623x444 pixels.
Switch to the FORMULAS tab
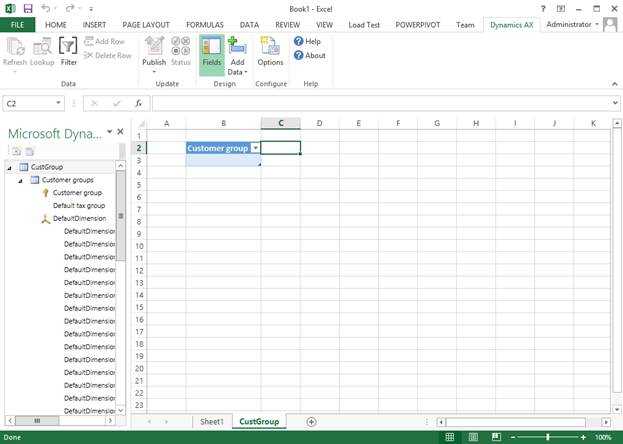pyautogui.click(x=205, y=25)
